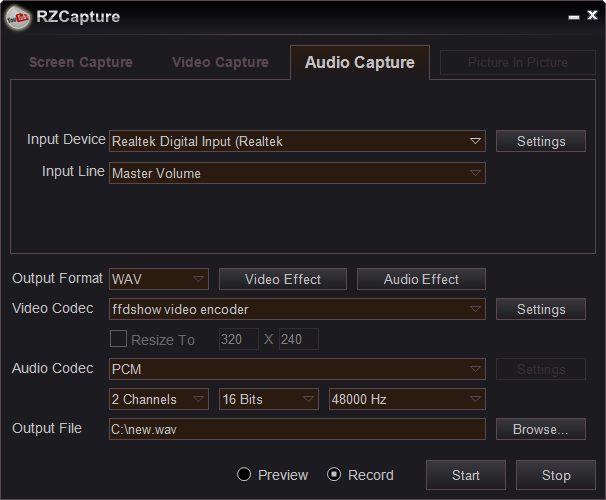Image resolution: width=606 pixels, height=500 pixels.
Task: Open the 16 Bits dropdown
Action: coord(269,399)
